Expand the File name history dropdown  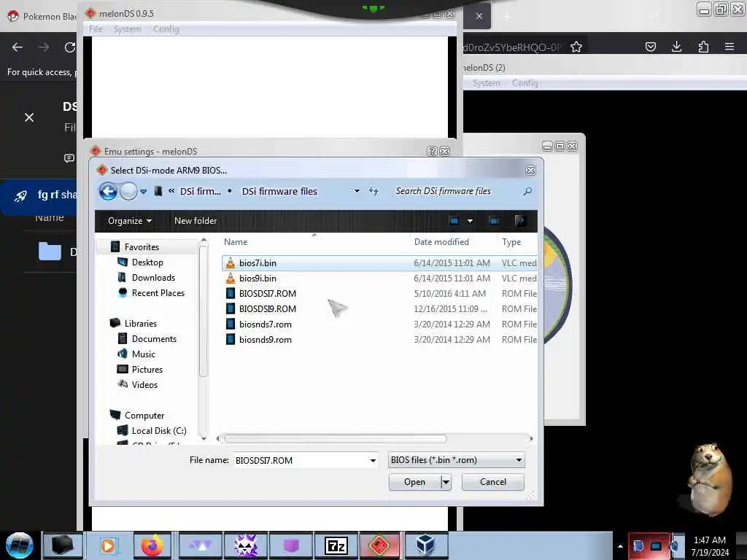click(373, 461)
